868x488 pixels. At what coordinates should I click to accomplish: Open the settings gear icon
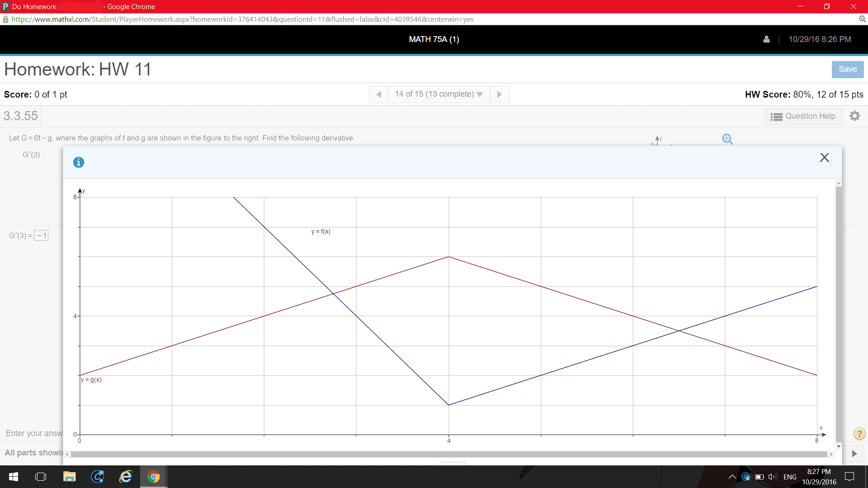point(854,116)
